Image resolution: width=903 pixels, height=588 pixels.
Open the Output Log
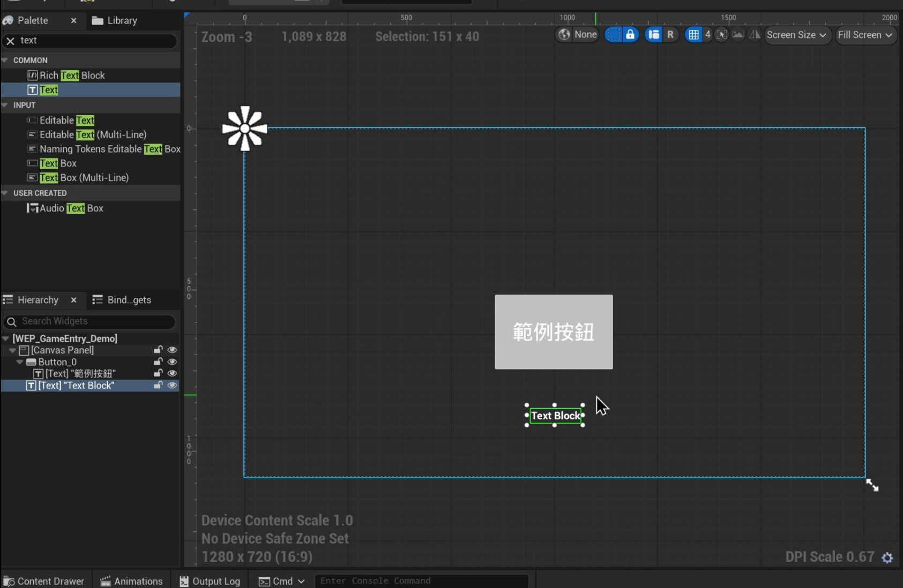click(x=210, y=581)
